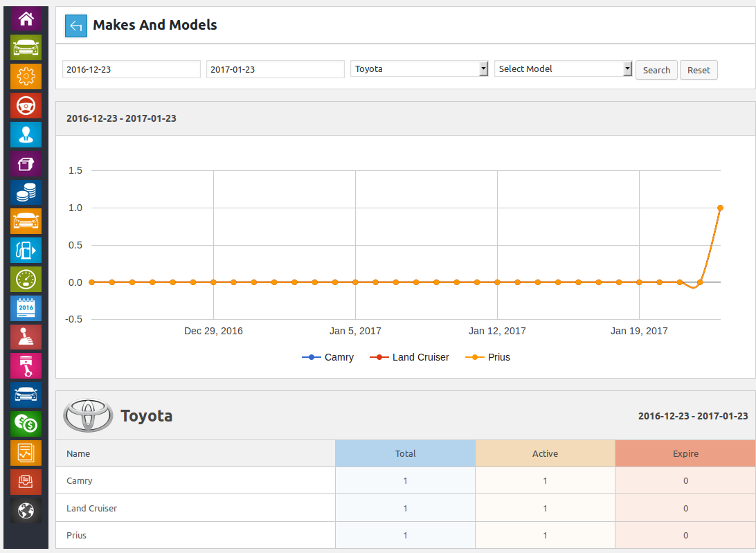Click the Active column header
The image size is (756, 553).
pyautogui.click(x=546, y=454)
